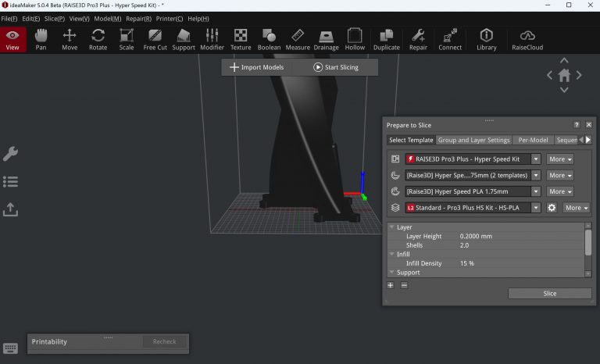Open the Slice menu
This screenshot has width=600, height=364.
tap(55, 19)
